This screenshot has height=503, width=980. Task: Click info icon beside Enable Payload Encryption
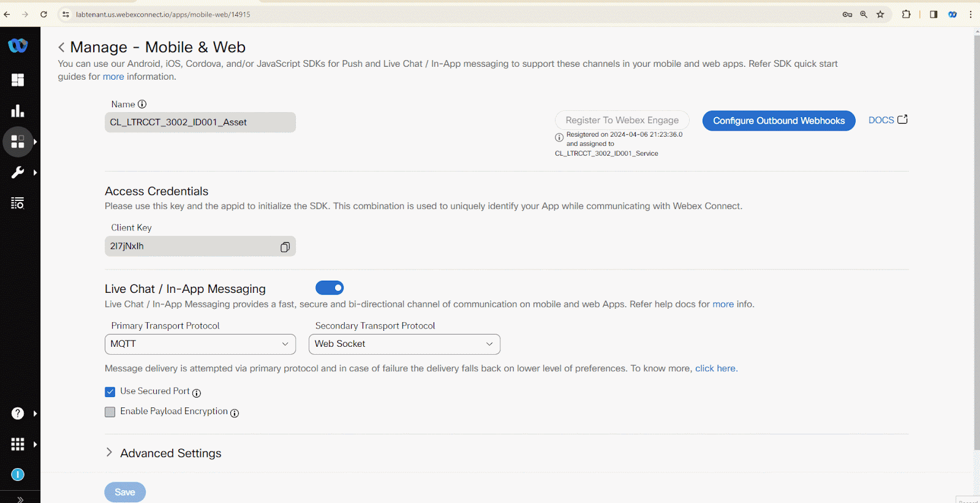pyautogui.click(x=235, y=413)
